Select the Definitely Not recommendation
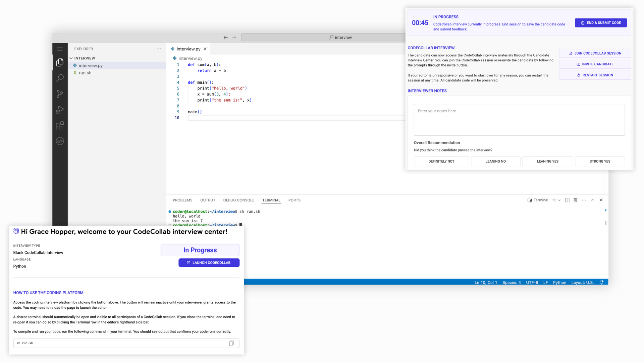644x362 pixels. coord(441,161)
